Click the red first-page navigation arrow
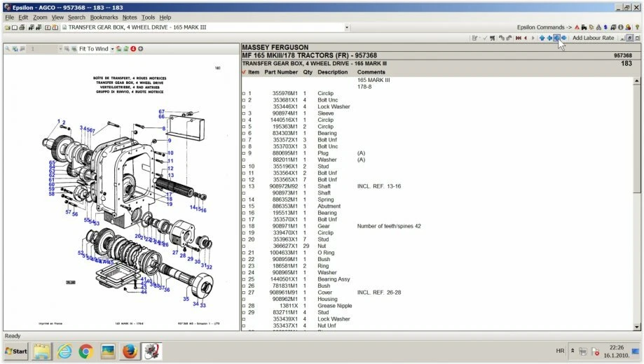The image size is (644, 364). click(x=519, y=38)
